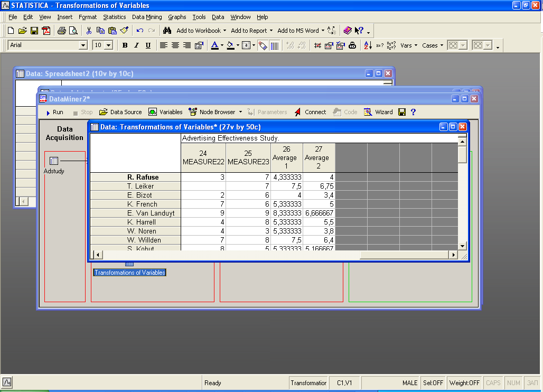Click the Cut scissors icon
Image resolution: width=543 pixels, height=392 pixels.
(89, 31)
